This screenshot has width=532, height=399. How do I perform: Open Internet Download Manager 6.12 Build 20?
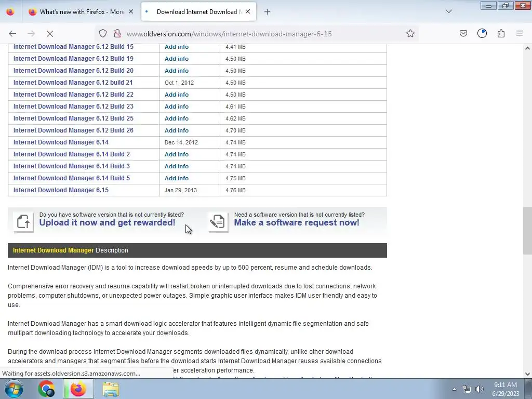(x=73, y=71)
